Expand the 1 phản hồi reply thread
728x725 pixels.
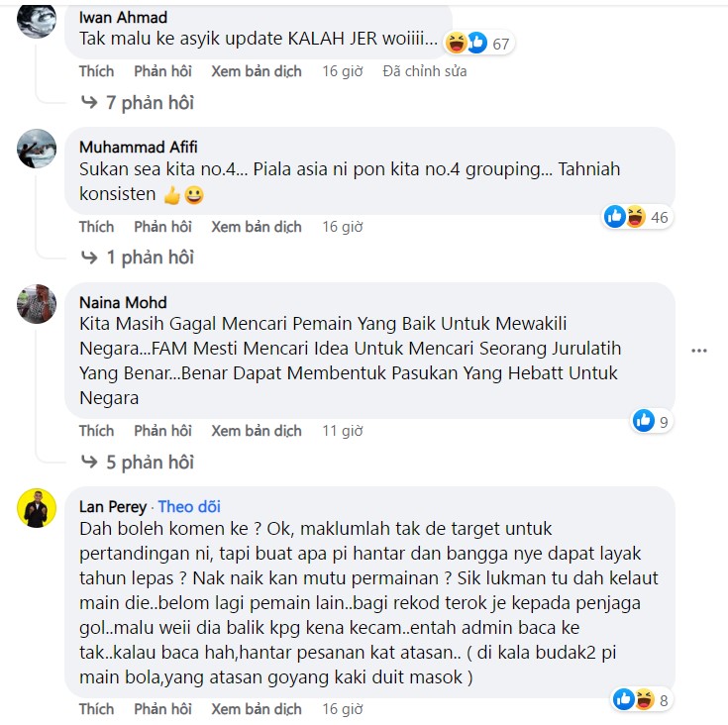[138, 258]
